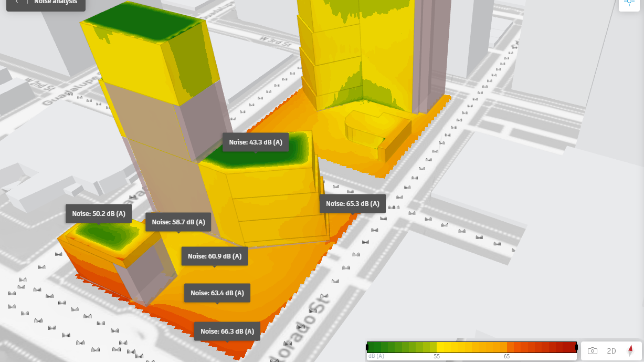Click the 50.2 dB (A) noise label
Screen dimensions: 644x362
pyautogui.click(x=99, y=214)
